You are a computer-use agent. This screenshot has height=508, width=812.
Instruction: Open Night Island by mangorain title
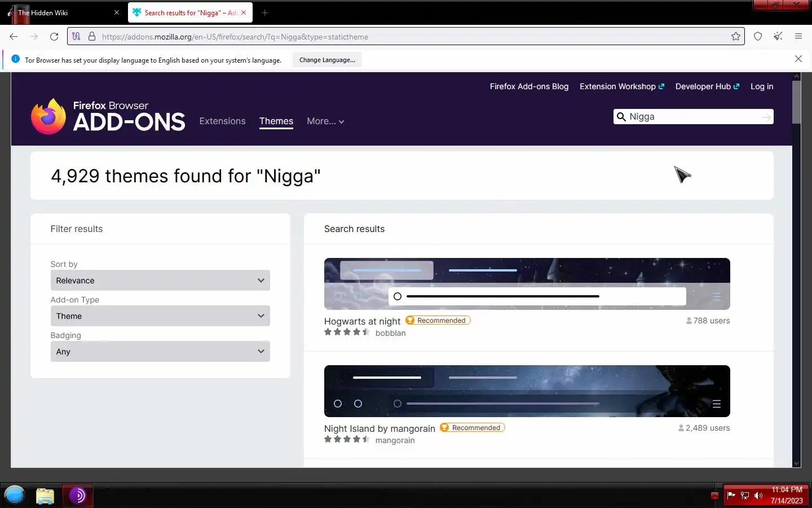[379, 428]
